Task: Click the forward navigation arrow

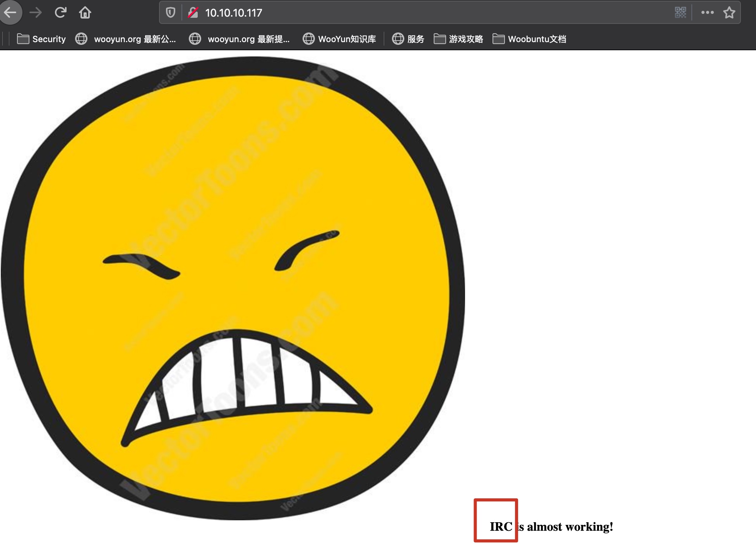Action: click(x=36, y=13)
